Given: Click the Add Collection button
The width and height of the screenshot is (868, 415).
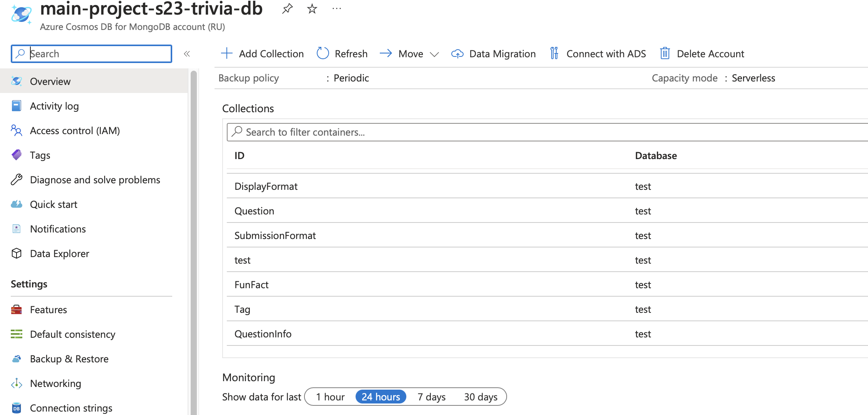Looking at the screenshot, I should tap(263, 54).
